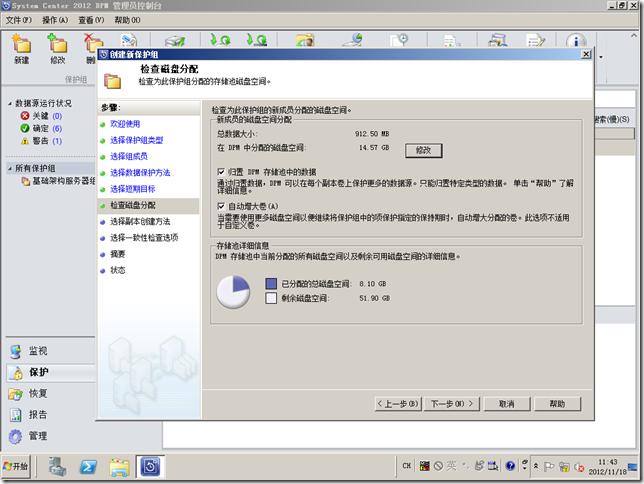Collapse the ribbon with the top-right chevron
The image size is (644, 484).
click(x=634, y=36)
